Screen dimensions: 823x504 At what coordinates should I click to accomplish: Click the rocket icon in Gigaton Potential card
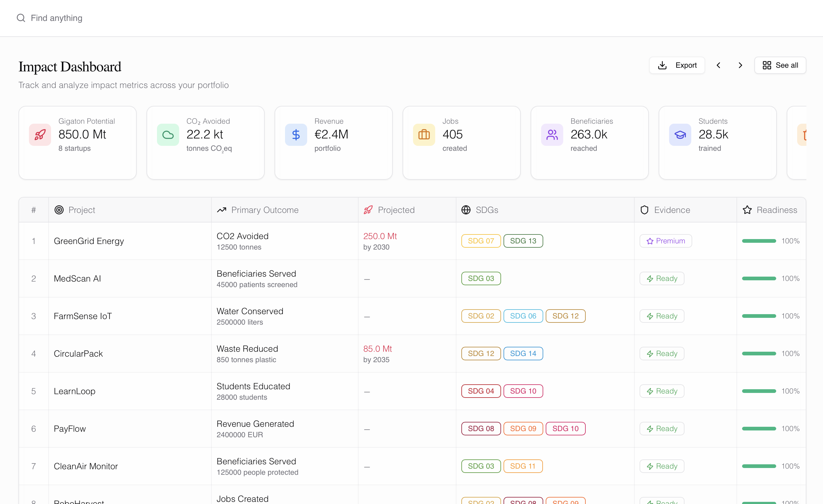(40, 134)
